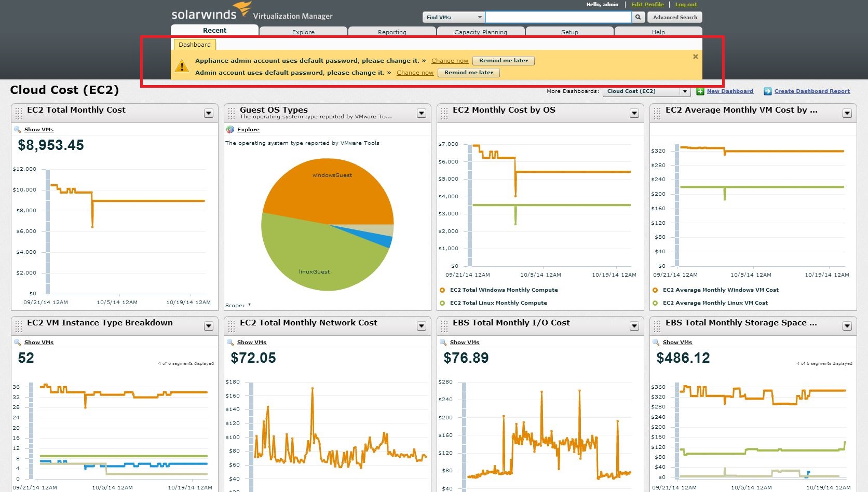Click the search magnifier icon button
The width and height of the screenshot is (868, 492).
638,17
